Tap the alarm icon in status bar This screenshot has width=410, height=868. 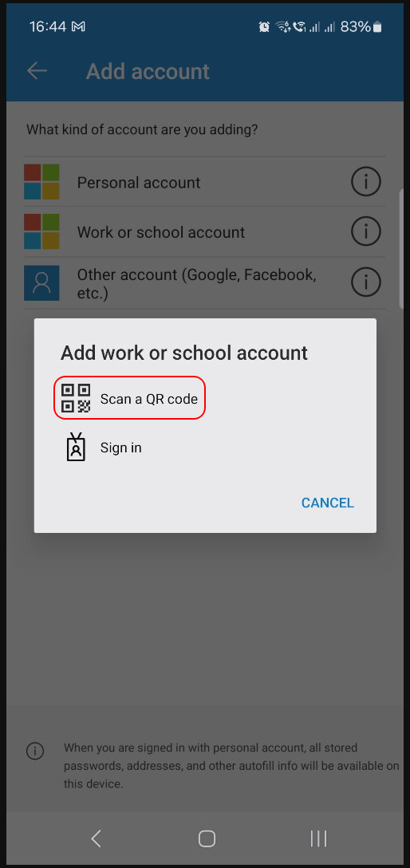click(264, 26)
